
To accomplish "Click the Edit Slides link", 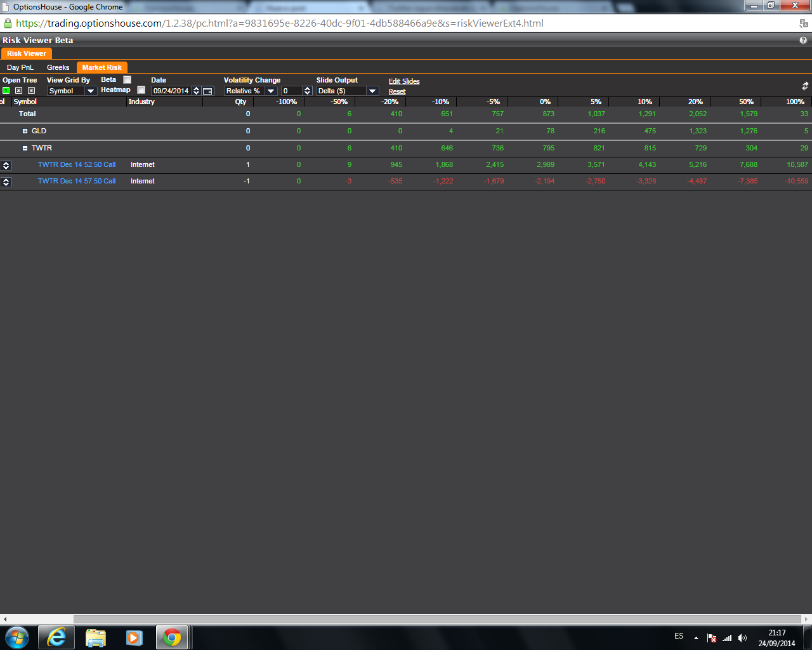I will [x=404, y=81].
